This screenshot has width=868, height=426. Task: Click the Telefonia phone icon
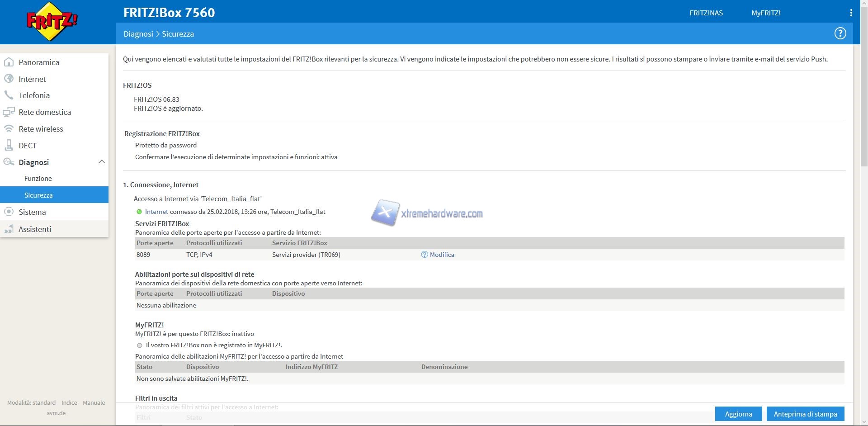(9, 95)
